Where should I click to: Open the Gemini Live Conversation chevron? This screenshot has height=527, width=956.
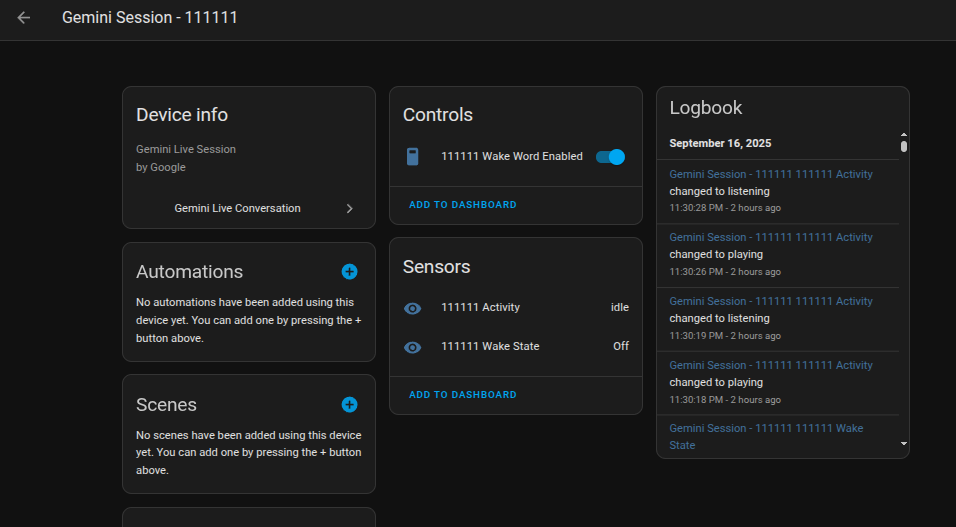click(349, 209)
